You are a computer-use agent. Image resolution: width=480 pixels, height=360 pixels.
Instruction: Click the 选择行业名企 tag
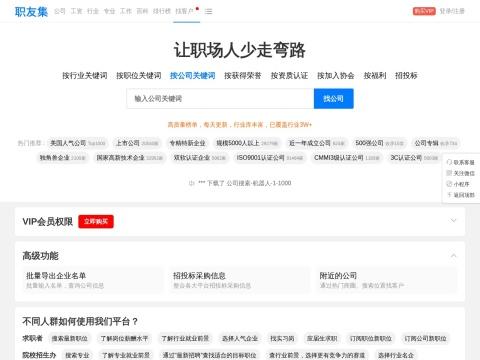coord(396,355)
